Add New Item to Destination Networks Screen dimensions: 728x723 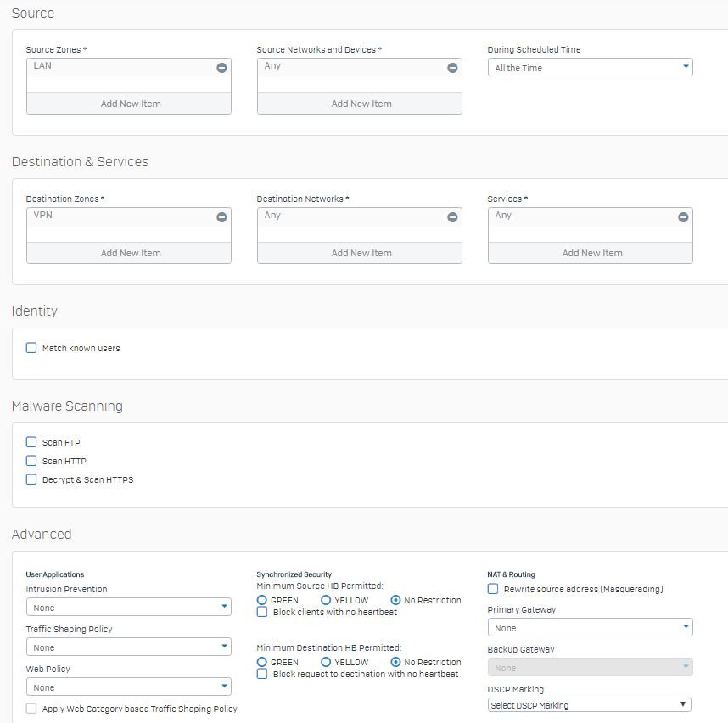point(360,253)
